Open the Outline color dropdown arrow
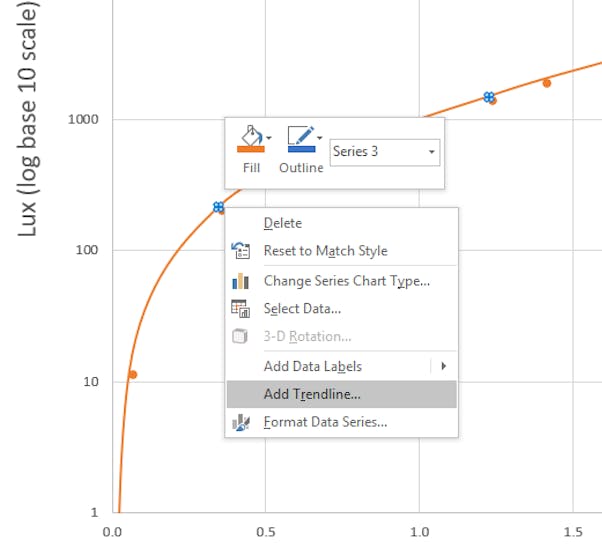 click(319, 137)
